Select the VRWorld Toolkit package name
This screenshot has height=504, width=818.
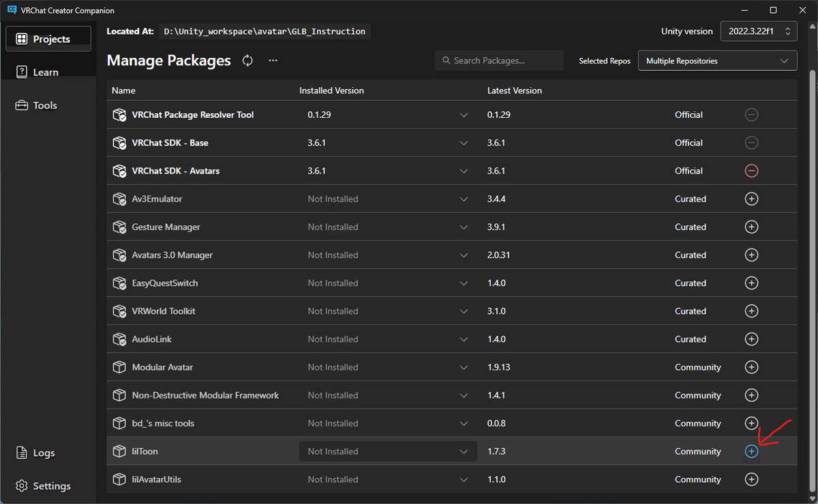[164, 311]
